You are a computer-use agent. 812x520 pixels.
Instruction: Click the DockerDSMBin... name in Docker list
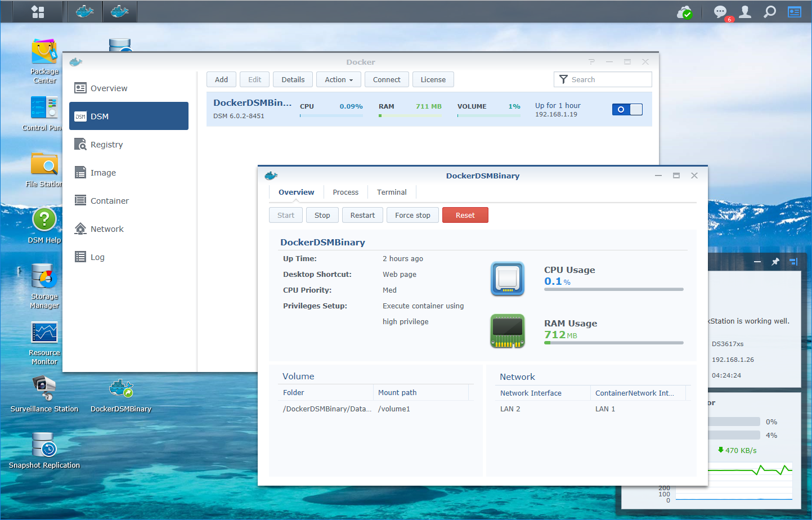coord(252,102)
